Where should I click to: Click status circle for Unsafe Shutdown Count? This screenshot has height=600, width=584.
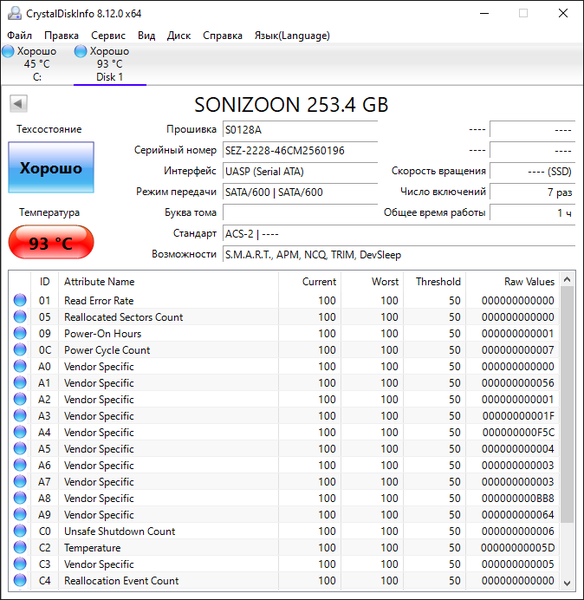(20, 531)
